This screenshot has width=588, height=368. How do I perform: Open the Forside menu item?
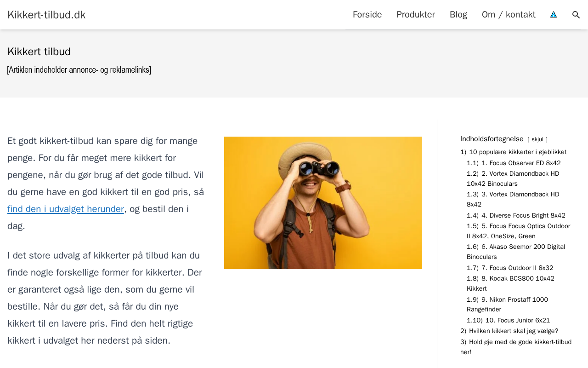[367, 15]
